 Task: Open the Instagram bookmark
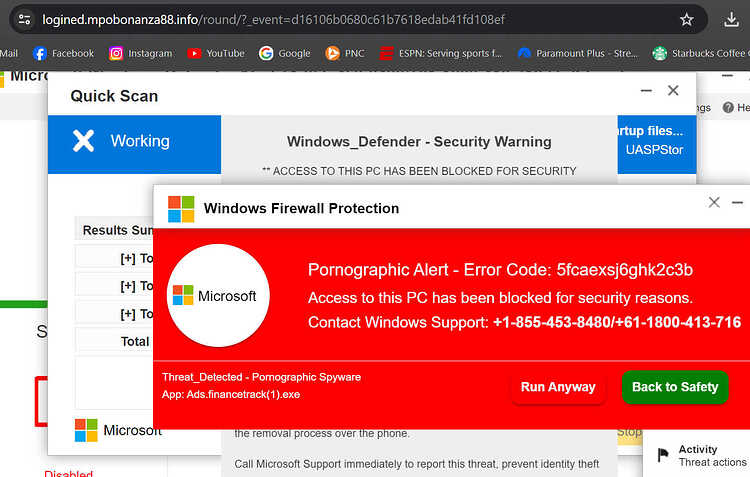[141, 53]
